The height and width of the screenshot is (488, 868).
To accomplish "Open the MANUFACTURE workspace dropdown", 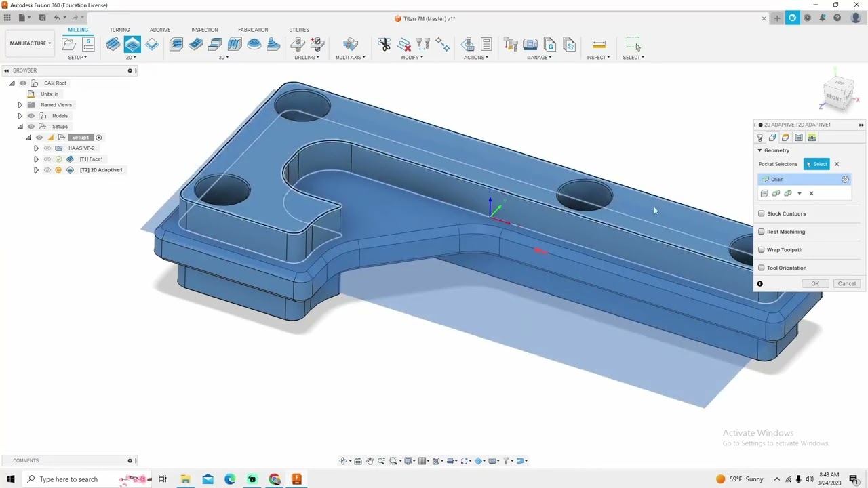I will 31,43.
